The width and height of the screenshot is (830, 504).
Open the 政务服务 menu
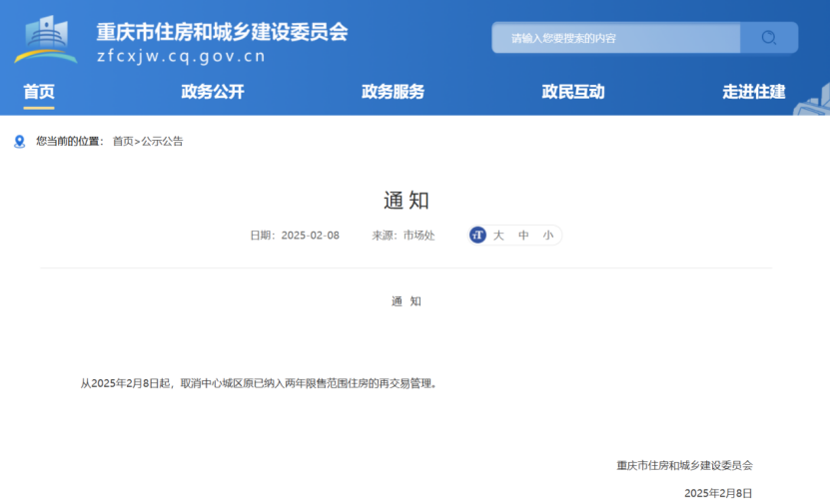pyautogui.click(x=393, y=92)
